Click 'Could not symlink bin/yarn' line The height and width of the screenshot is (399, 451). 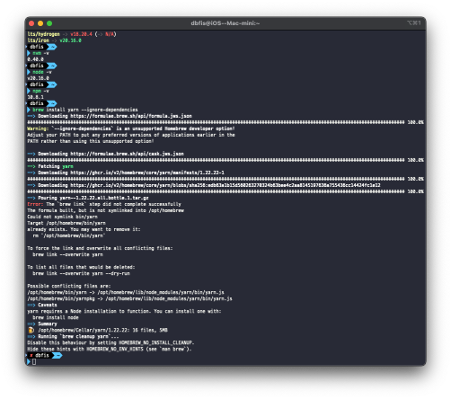point(62,217)
